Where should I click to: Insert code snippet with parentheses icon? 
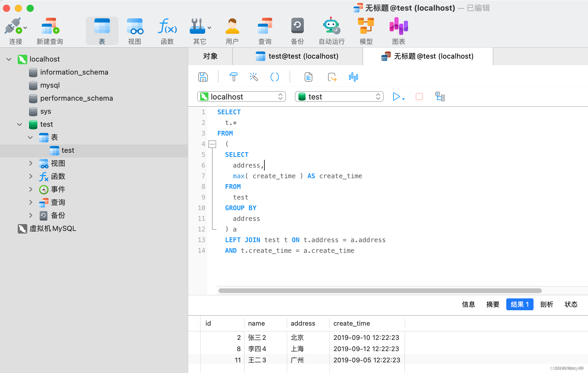pos(275,77)
